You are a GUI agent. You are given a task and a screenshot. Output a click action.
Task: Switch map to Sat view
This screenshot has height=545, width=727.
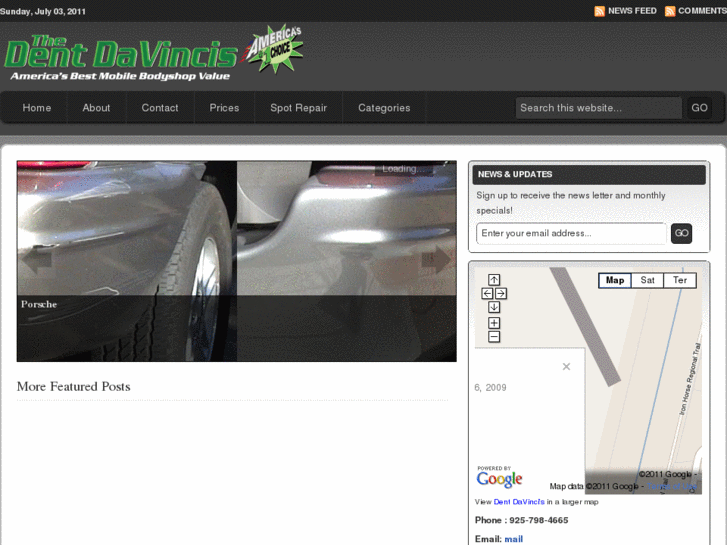(647, 280)
